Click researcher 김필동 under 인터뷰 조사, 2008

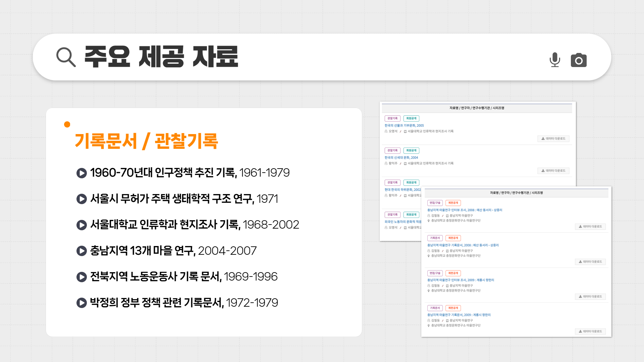435,216
